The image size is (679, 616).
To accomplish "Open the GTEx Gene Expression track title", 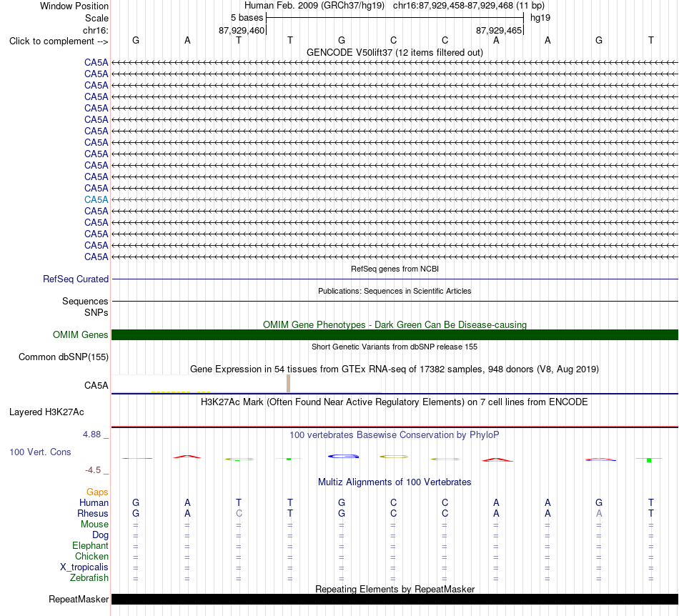I will pyautogui.click(x=395, y=369).
